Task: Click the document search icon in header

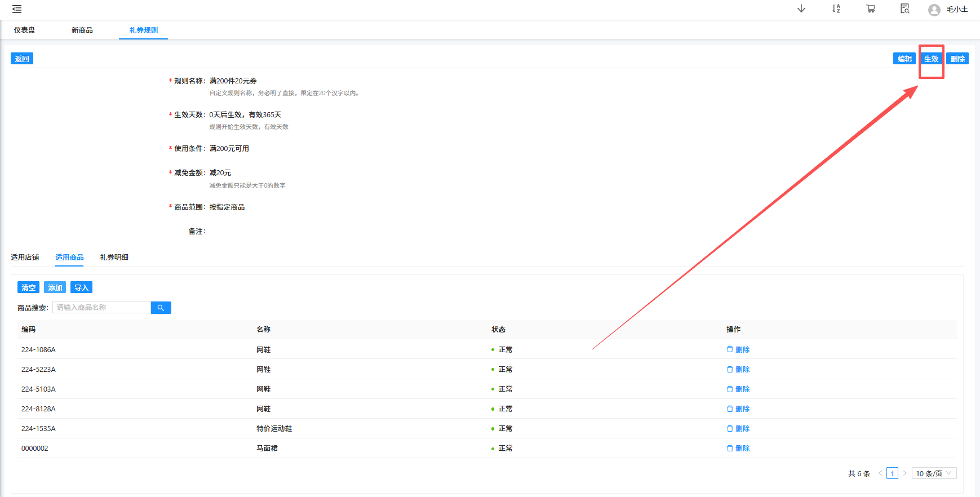Action: tap(905, 9)
